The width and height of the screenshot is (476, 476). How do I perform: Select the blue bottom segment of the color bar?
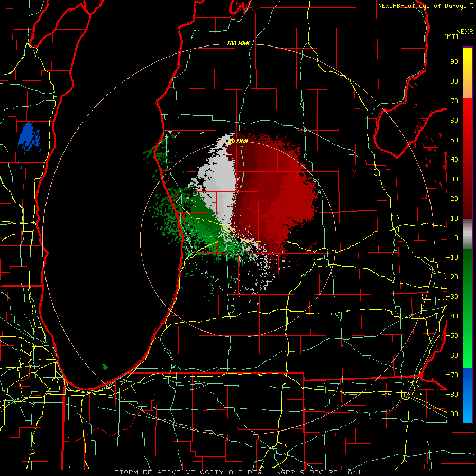467,396
